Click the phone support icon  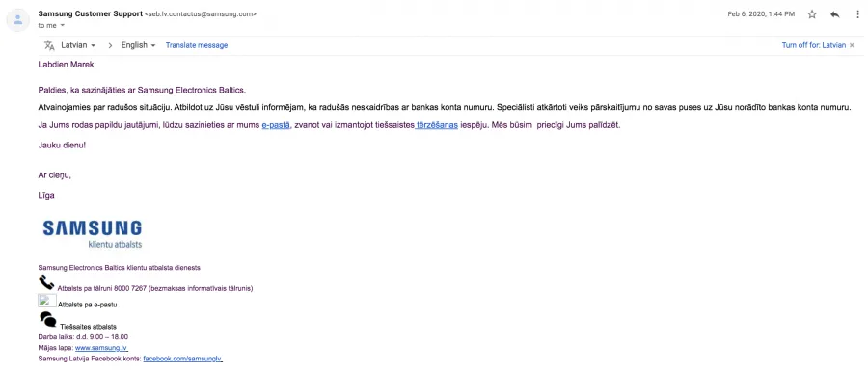click(x=46, y=282)
